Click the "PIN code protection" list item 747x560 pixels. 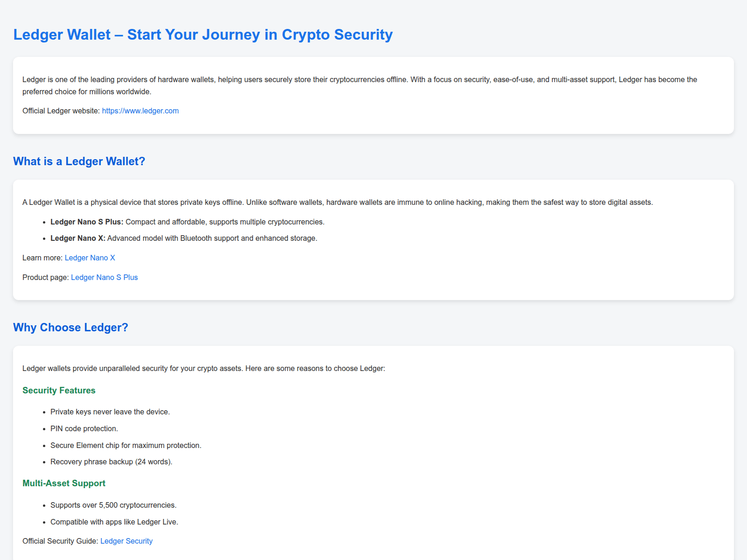pyautogui.click(x=84, y=429)
